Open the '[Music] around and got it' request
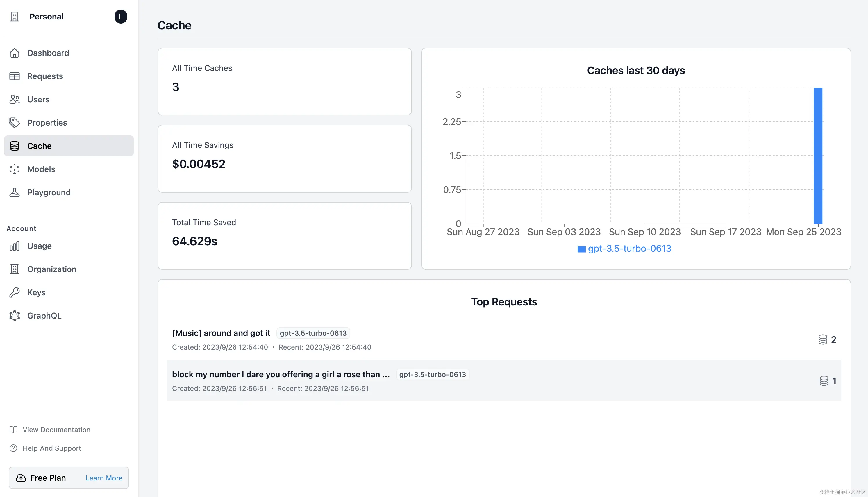This screenshot has width=868, height=497. pos(221,333)
